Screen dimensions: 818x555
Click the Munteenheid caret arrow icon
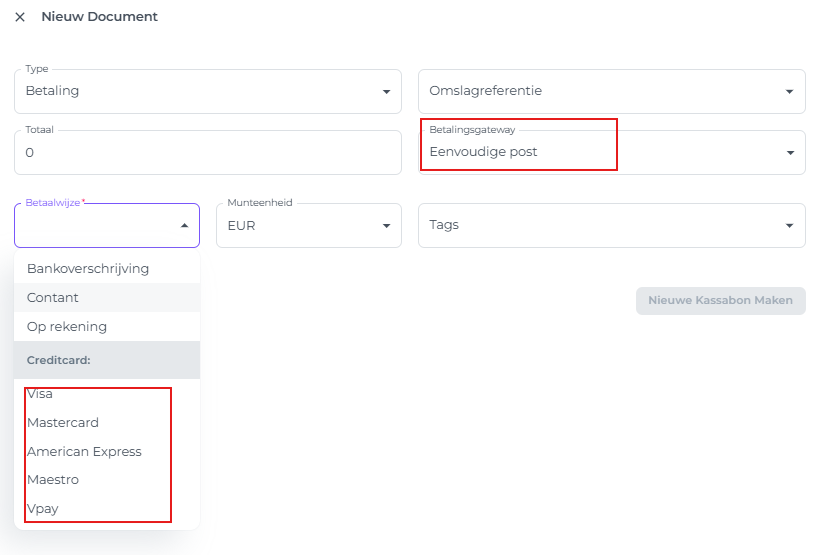[386, 226]
